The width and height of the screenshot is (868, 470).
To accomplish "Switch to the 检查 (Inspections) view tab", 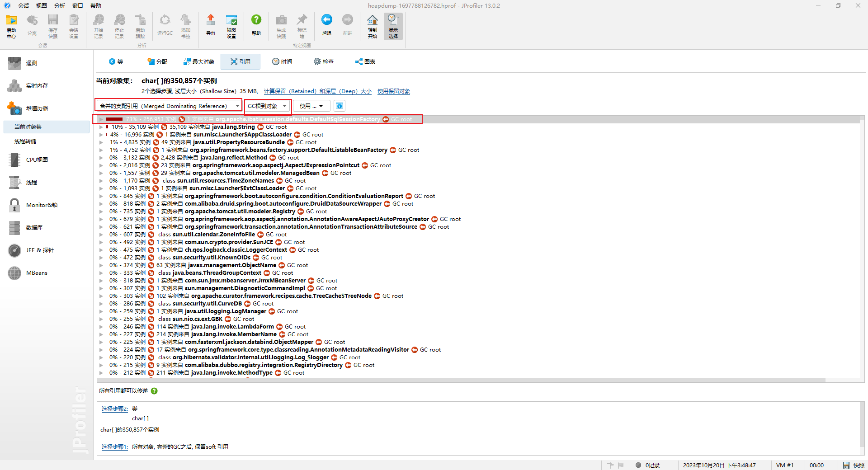I will point(324,61).
